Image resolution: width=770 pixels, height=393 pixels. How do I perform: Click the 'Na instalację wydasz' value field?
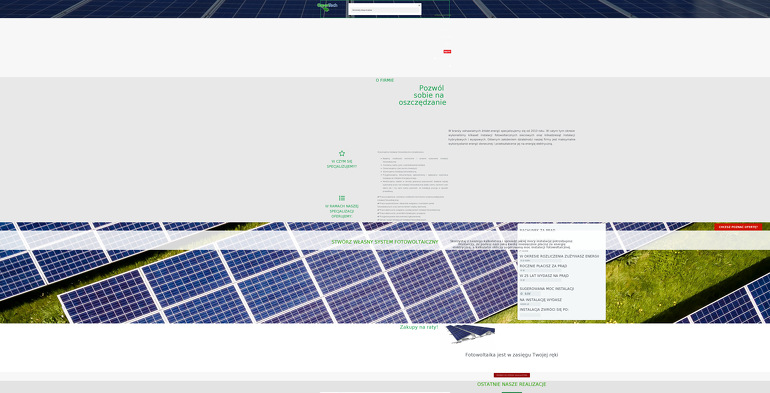[x=530, y=304]
